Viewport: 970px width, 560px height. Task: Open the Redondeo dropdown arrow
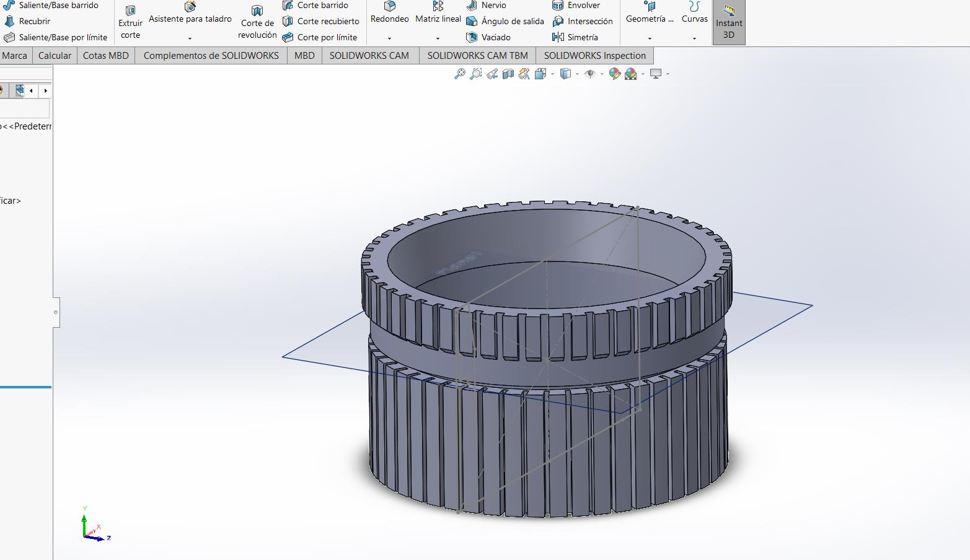point(389,38)
